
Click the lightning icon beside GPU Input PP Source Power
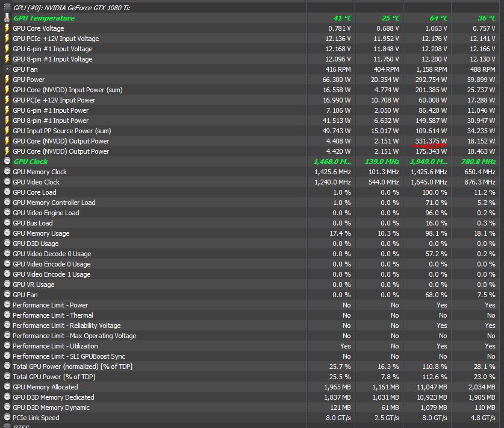tap(7, 131)
